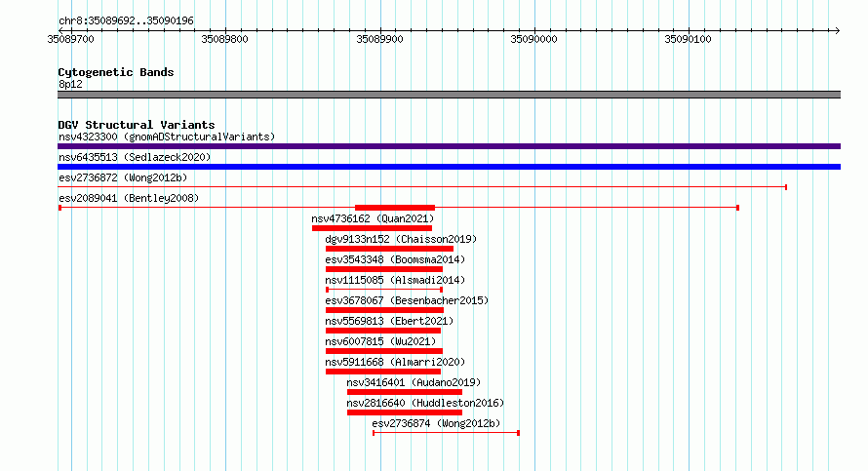Open nsv5911668 (Almarri2020) variant label
This screenshot has height=471, width=868.
tap(395, 362)
